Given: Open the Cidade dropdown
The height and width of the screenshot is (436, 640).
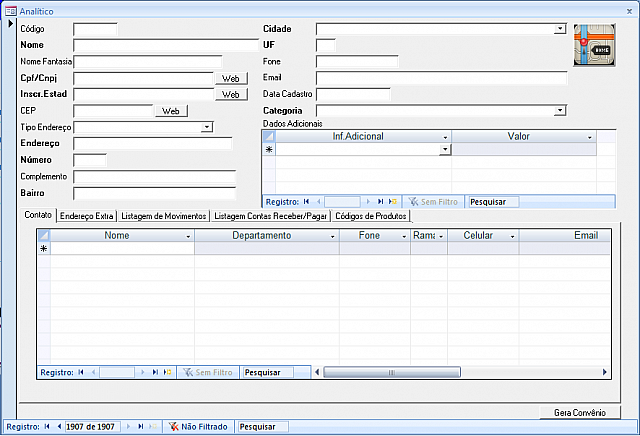Looking at the screenshot, I should pos(560,29).
